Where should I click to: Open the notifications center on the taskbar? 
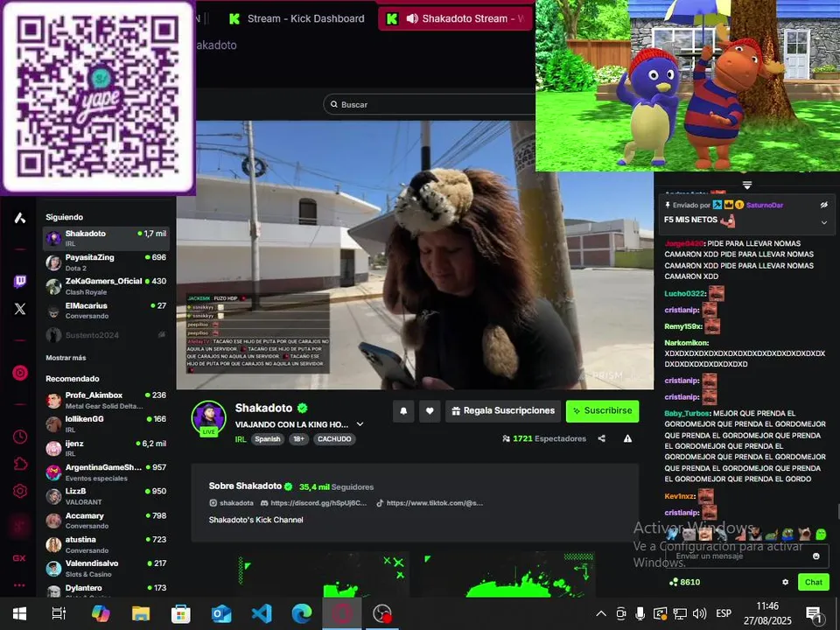coord(814,614)
